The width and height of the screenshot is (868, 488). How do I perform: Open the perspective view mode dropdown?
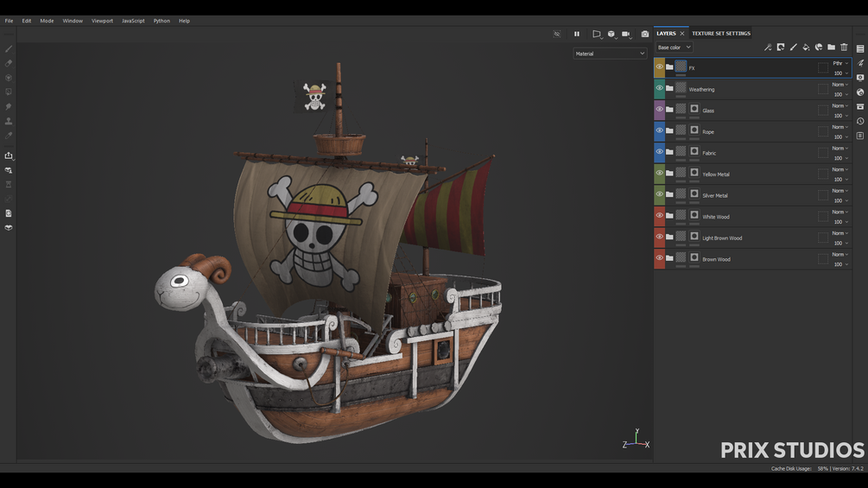coord(597,34)
